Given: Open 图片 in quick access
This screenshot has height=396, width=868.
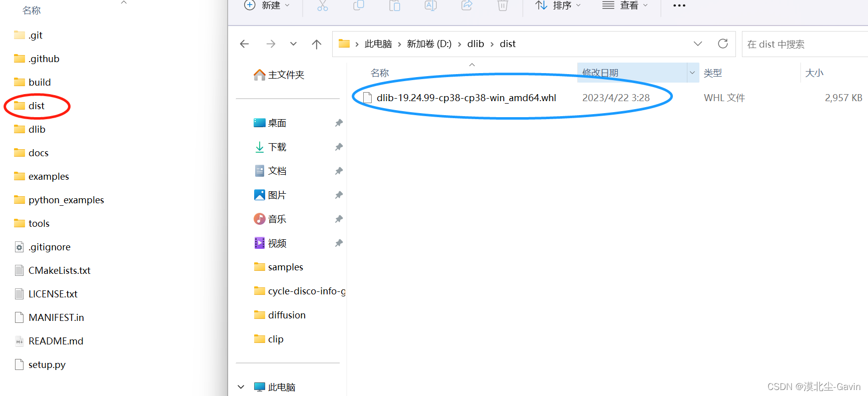Looking at the screenshot, I should click(270, 195).
